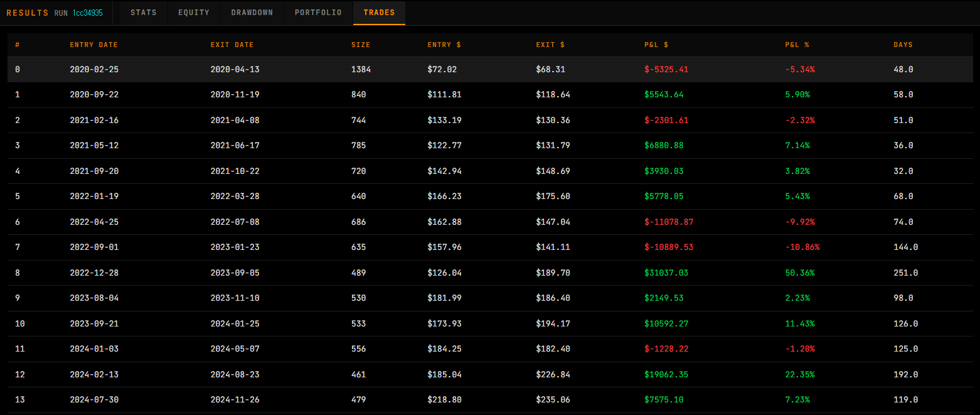Screen dimensions: 980x415
Task: Click the 144.0 days cell
Action: click(905, 247)
